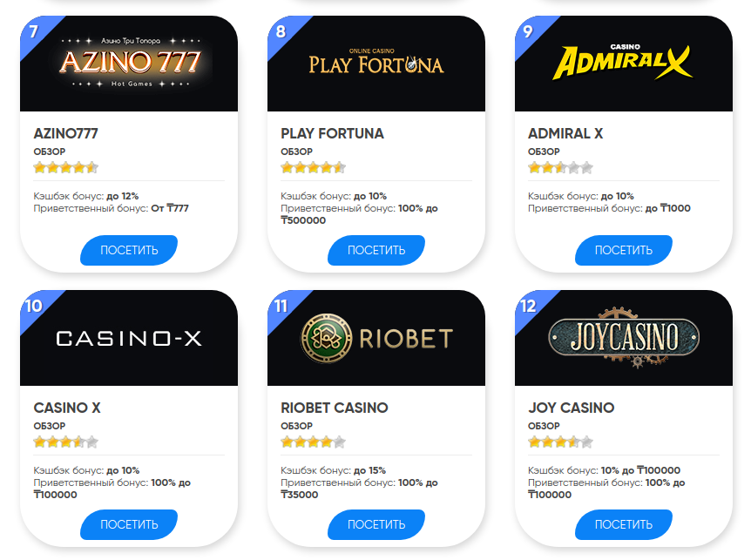Open the Admiral X casino logo

coord(623,62)
